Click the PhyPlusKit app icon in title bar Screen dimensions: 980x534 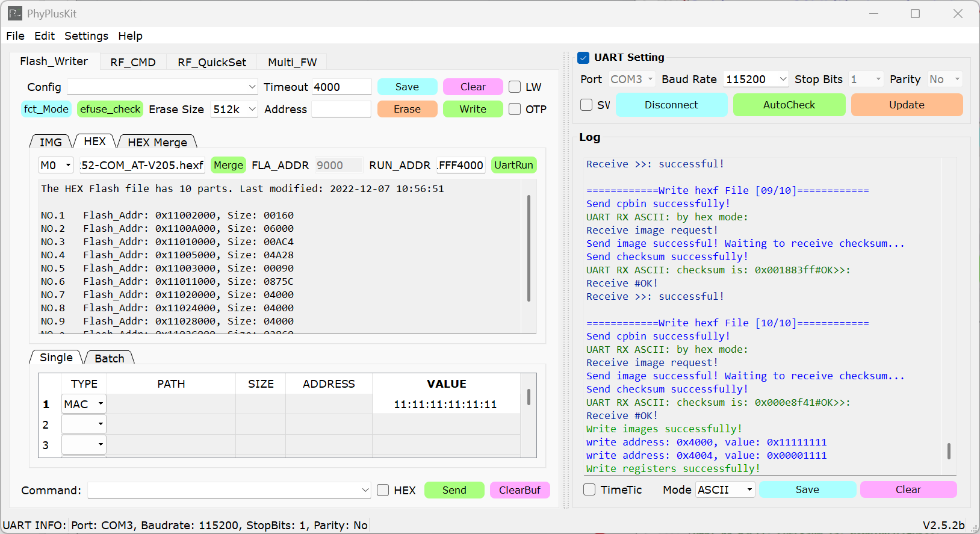pyautogui.click(x=15, y=13)
